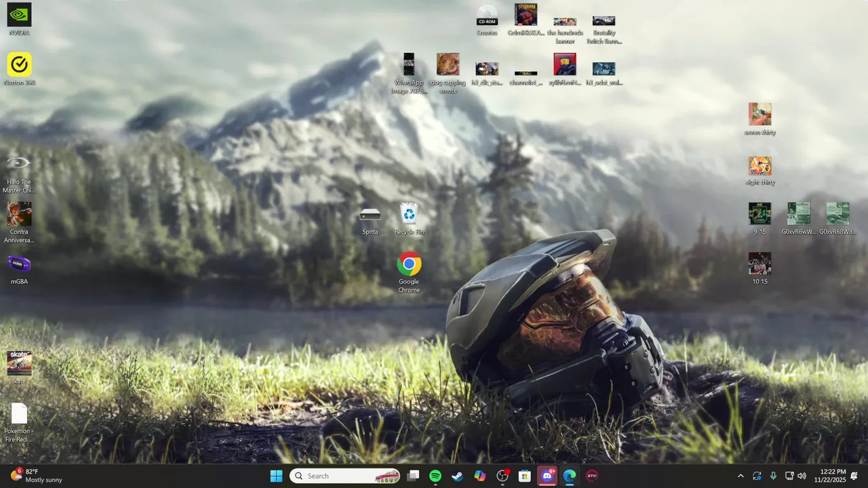Screen dimensions: 868x488
Task: Open network settings from tray
Action: pos(789,476)
